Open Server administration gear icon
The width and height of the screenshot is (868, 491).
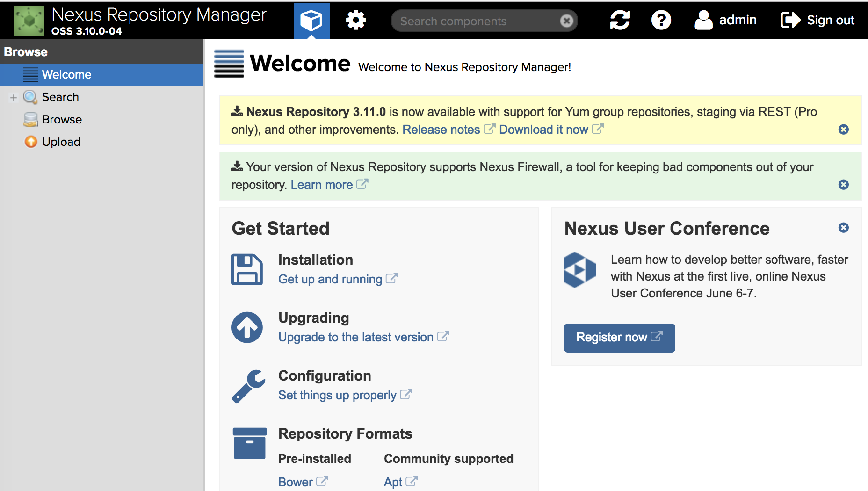pyautogui.click(x=356, y=21)
